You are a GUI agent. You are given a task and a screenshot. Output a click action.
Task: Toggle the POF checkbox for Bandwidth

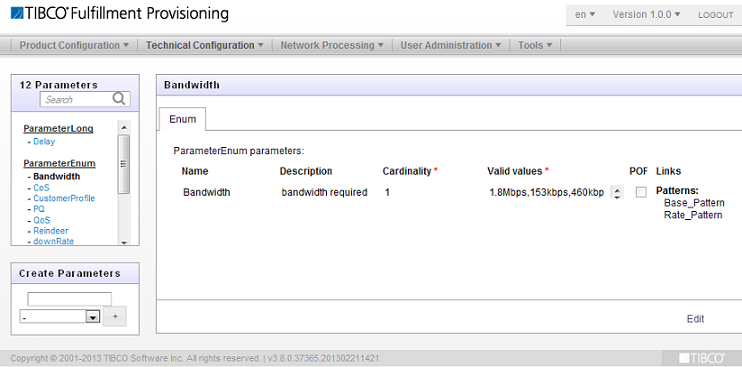click(641, 192)
